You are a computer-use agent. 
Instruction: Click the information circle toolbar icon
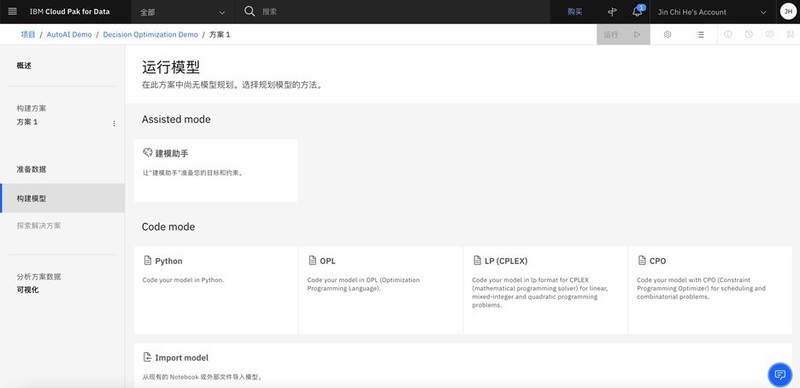(x=728, y=35)
